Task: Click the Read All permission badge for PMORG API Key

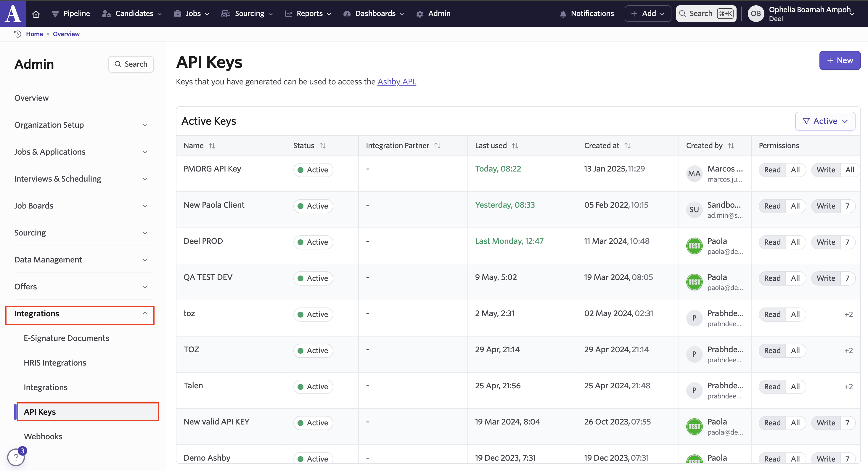Action: click(x=782, y=170)
